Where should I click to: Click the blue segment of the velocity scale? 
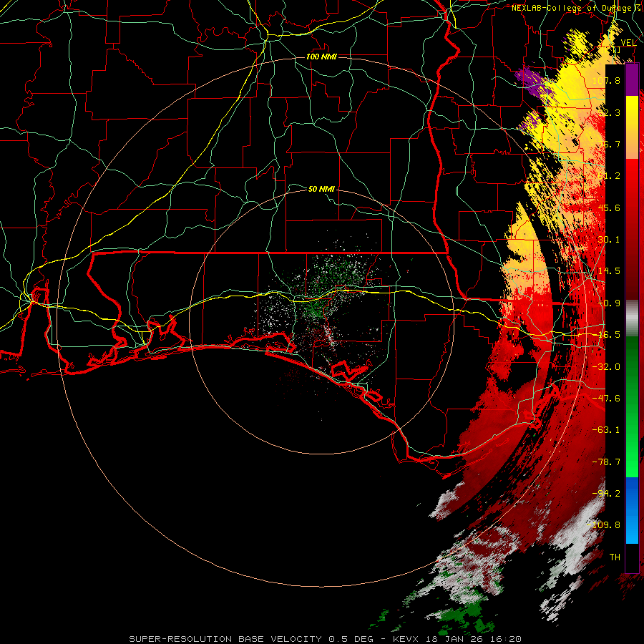632,510
